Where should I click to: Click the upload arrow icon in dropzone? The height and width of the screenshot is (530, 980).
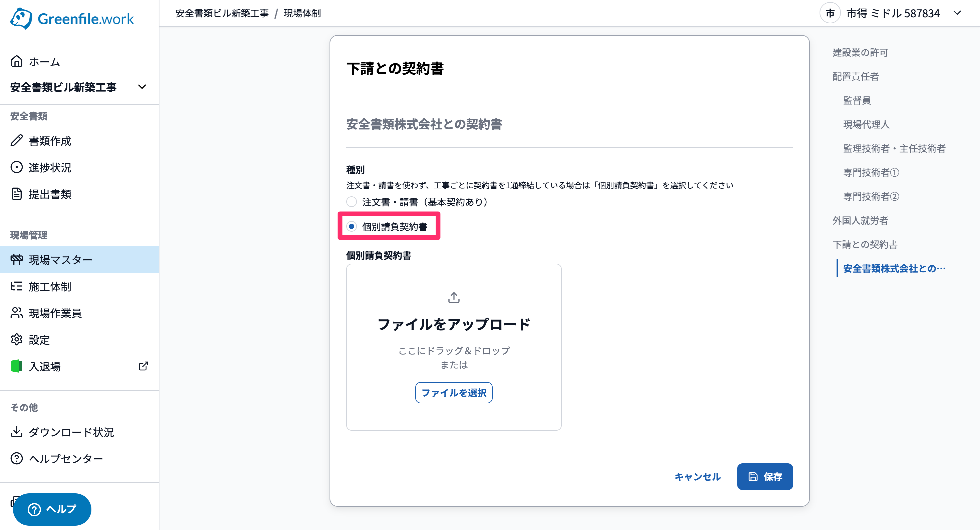454,298
